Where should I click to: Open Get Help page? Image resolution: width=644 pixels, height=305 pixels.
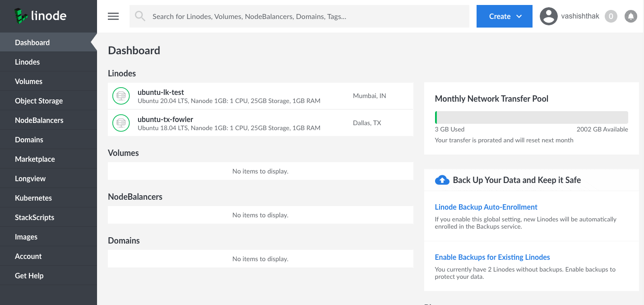48,276
